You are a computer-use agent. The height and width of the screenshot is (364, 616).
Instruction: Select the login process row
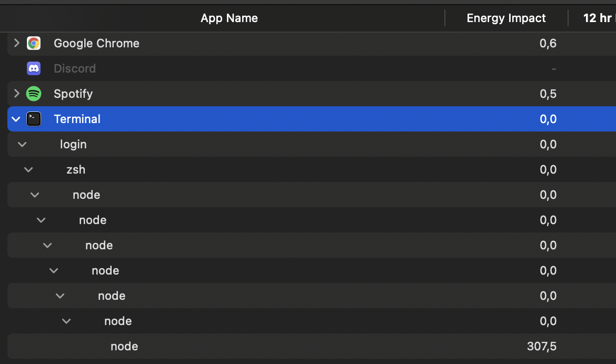click(x=73, y=144)
